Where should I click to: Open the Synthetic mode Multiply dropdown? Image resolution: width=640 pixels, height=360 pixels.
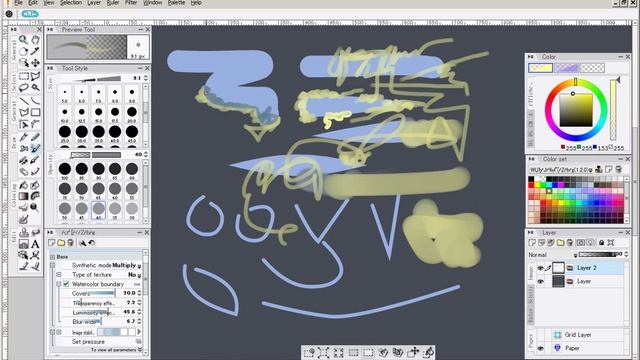coord(127,265)
